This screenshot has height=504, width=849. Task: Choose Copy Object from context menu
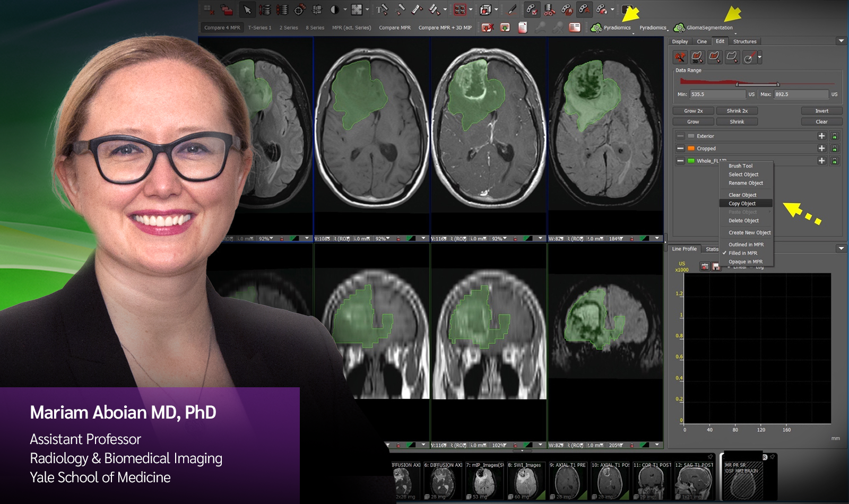coord(742,204)
